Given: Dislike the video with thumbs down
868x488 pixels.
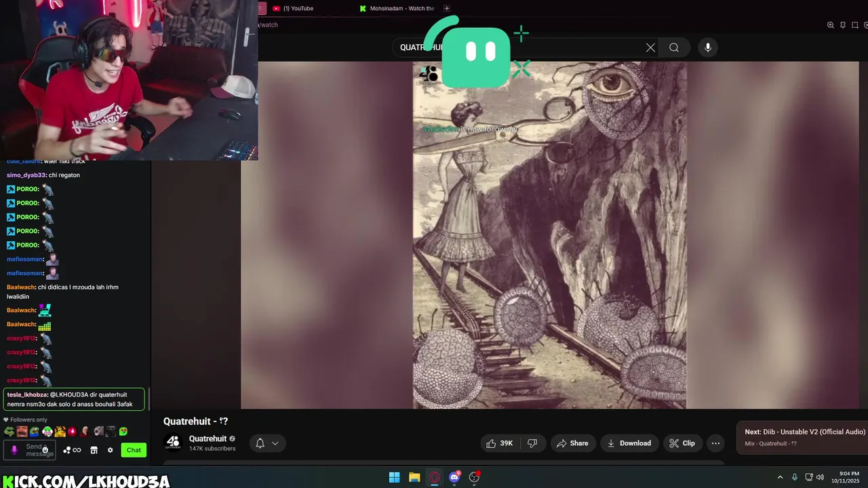Looking at the screenshot, I should [532, 443].
